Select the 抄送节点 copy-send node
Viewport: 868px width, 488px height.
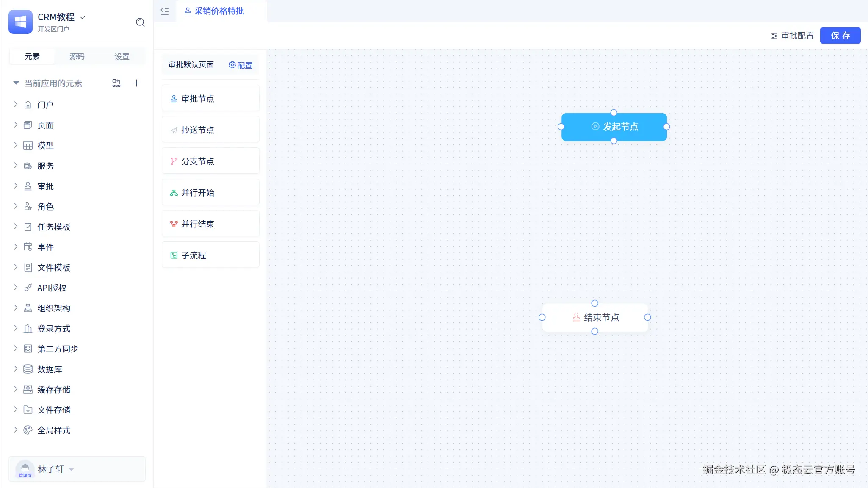pyautogui.click(x=210, y=130)
